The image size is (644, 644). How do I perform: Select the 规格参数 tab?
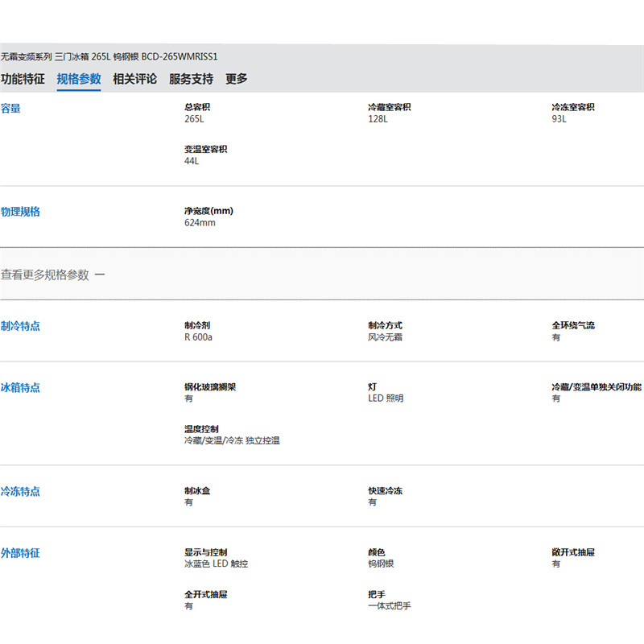click(79, 79)
